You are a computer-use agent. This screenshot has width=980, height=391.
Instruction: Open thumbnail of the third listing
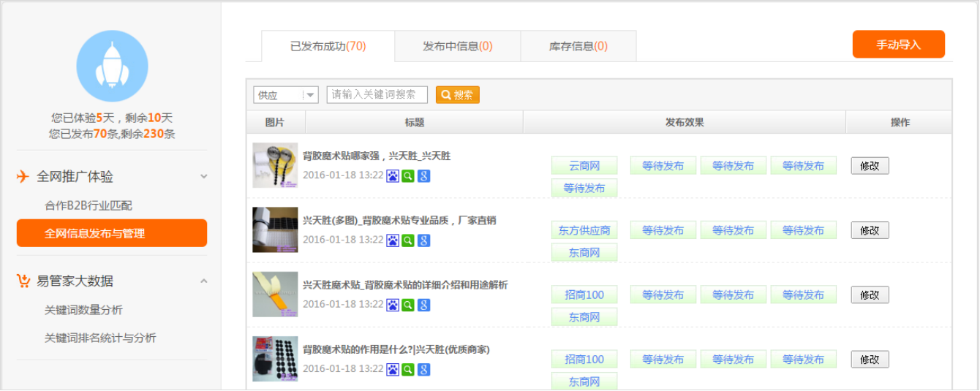pyautogui.click(x=275, y=295)
